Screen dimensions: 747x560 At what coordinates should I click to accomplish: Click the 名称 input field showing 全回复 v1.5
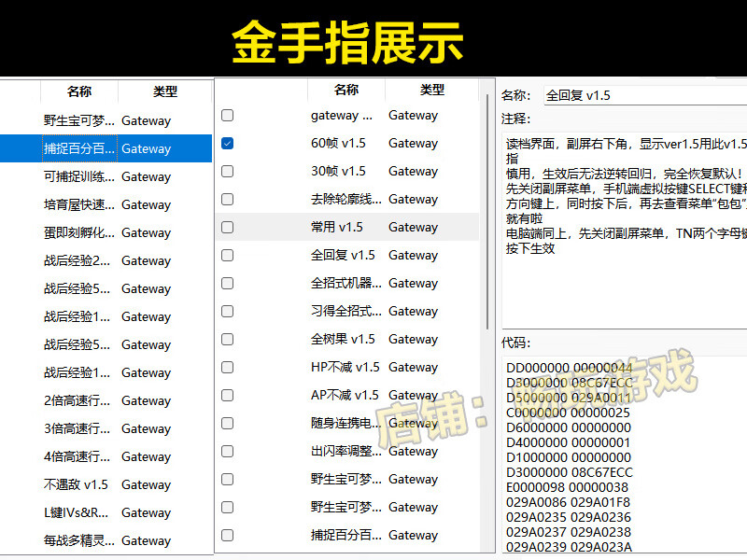click(x=644, y=95)
